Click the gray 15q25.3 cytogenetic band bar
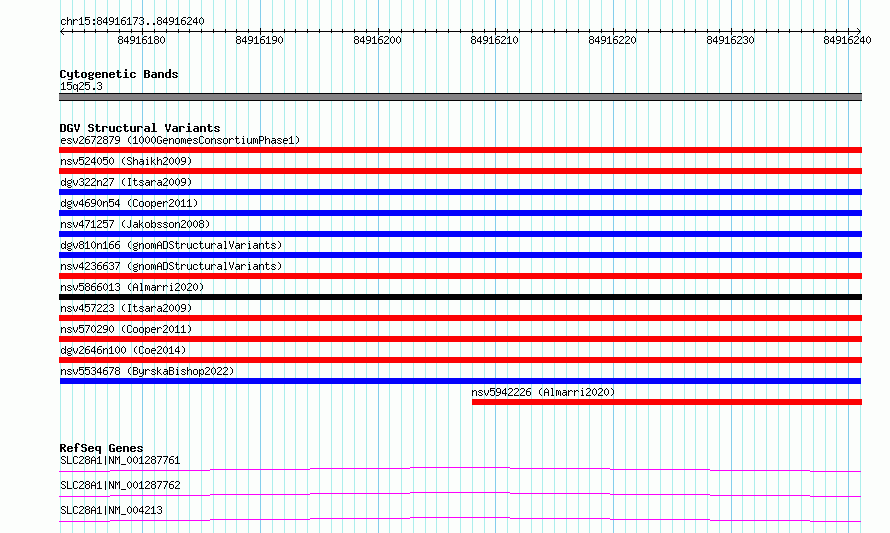Screen dimensions: 890x533 pyautogui.click(x=460, y=97)
